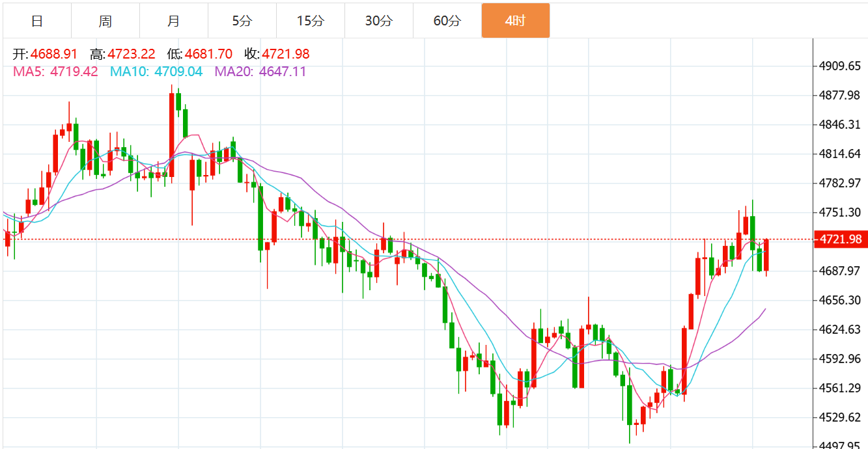Click the 4909.65 price axis label
Image resolution: width=868 pixels, height=449 pixels.
(841, 66)
